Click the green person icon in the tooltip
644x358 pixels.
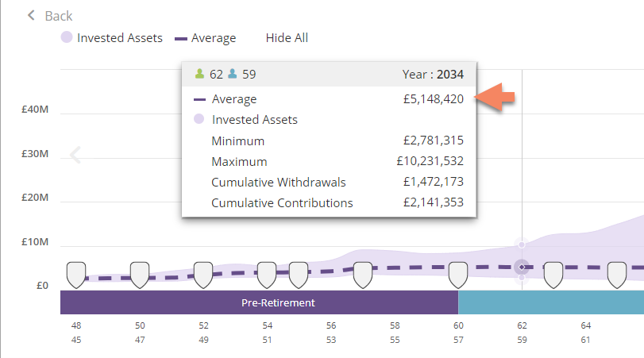[x=200, y=75]
